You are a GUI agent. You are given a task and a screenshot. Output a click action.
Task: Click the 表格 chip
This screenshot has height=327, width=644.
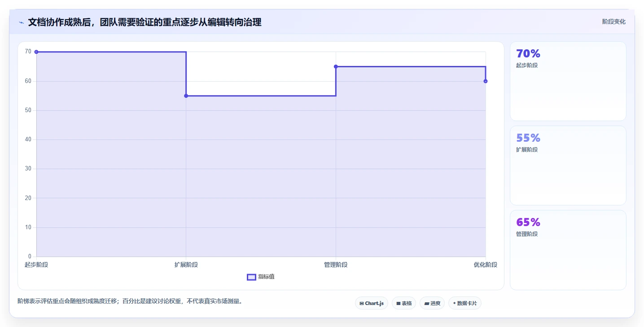404,303
